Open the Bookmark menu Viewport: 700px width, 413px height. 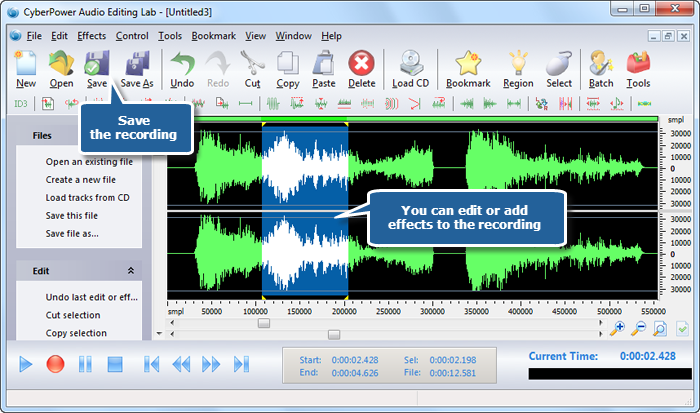pyautogui.click(x=213, y=36)
